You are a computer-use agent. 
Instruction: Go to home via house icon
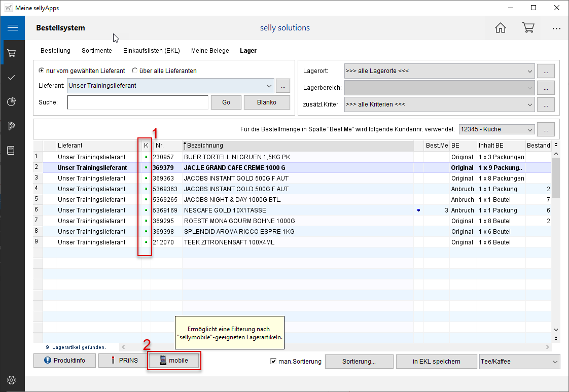(500, 28)
